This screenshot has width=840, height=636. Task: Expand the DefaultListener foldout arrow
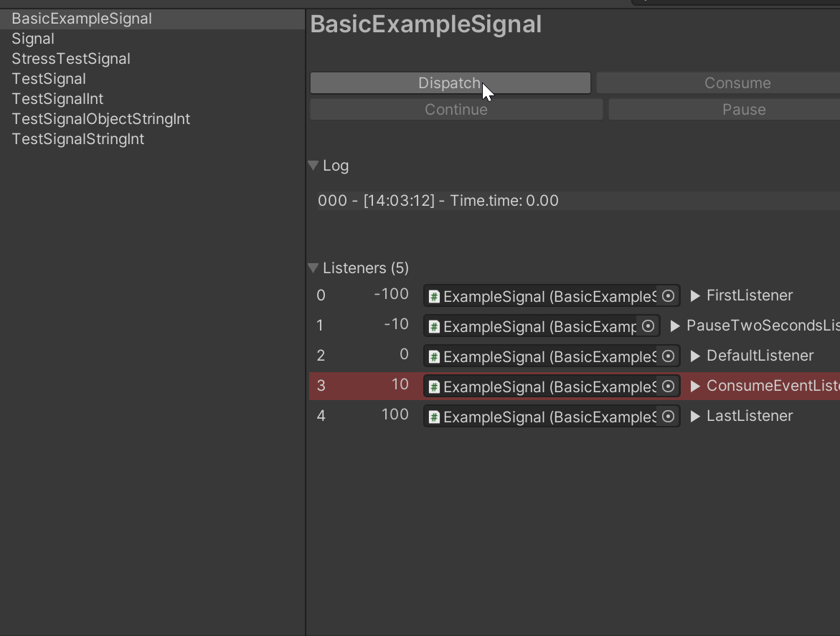(695, 356)
